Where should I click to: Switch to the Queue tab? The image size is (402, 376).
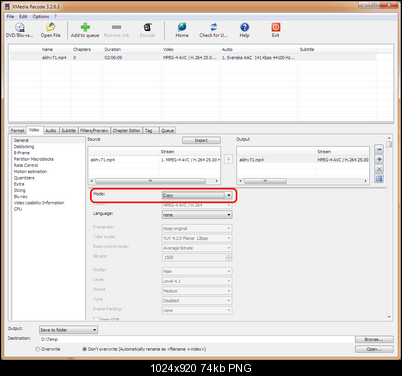[x=167, y=130]
